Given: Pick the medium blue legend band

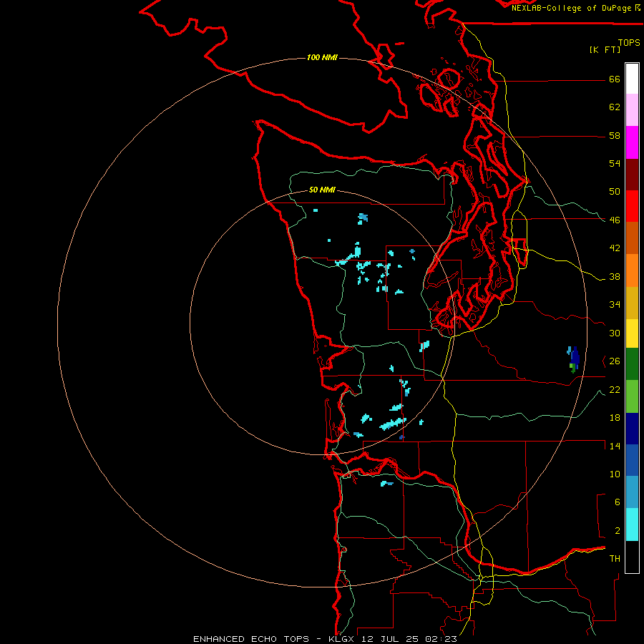Looking at the screenshot, I should point(632,460).
